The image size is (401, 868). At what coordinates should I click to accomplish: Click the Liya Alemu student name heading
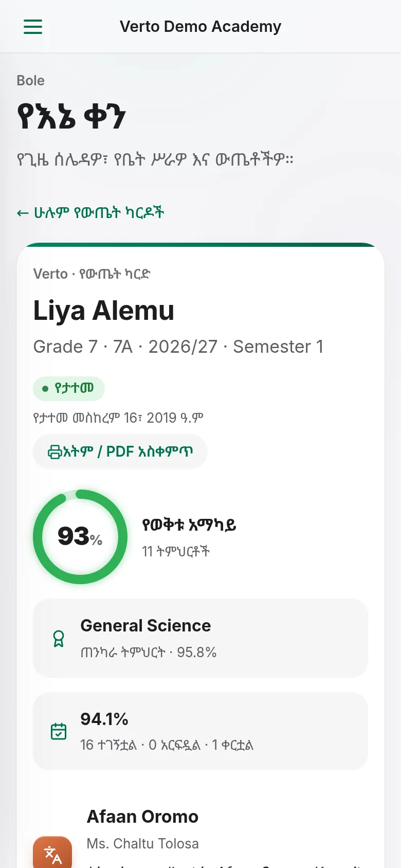pyautogui.click(x=104, y=311)
